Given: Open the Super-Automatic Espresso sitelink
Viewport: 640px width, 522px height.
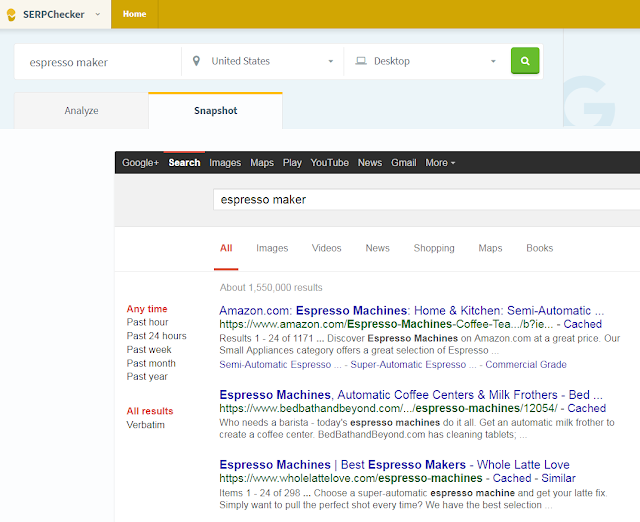Looking at the screenshot, I should click(x=413, y=364).
